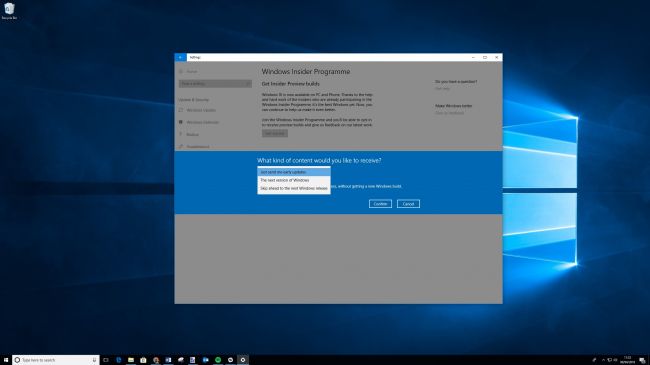Open Task View from taskbar

click(x=106, y=360)
